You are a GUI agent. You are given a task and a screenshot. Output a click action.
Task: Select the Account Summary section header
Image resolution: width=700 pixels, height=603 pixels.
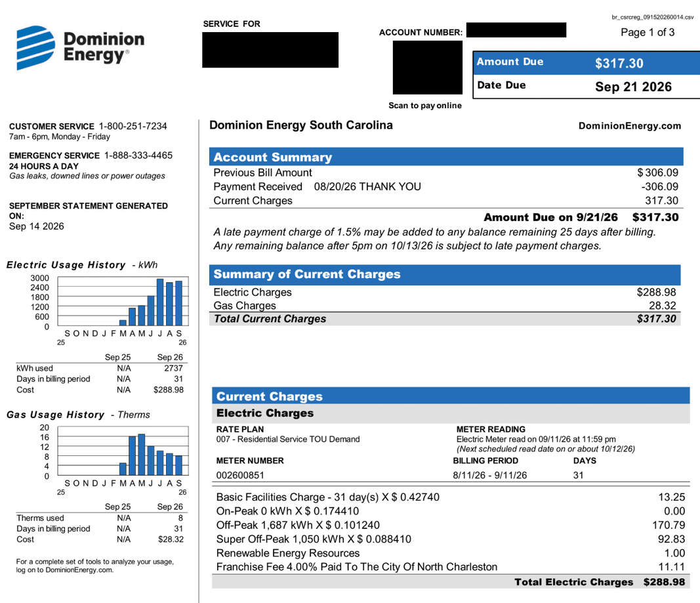tap(446, 157)
